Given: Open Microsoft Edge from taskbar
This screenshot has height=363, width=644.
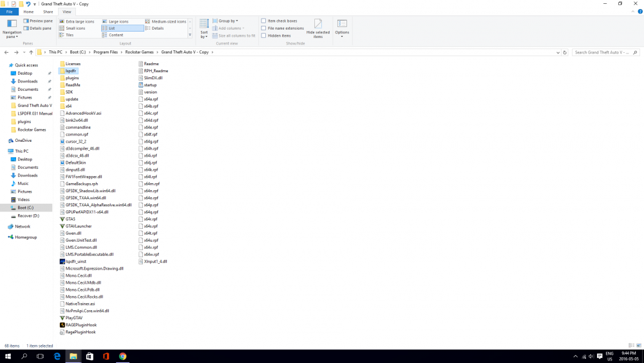Looking at the screenshot, I should 57,357.
